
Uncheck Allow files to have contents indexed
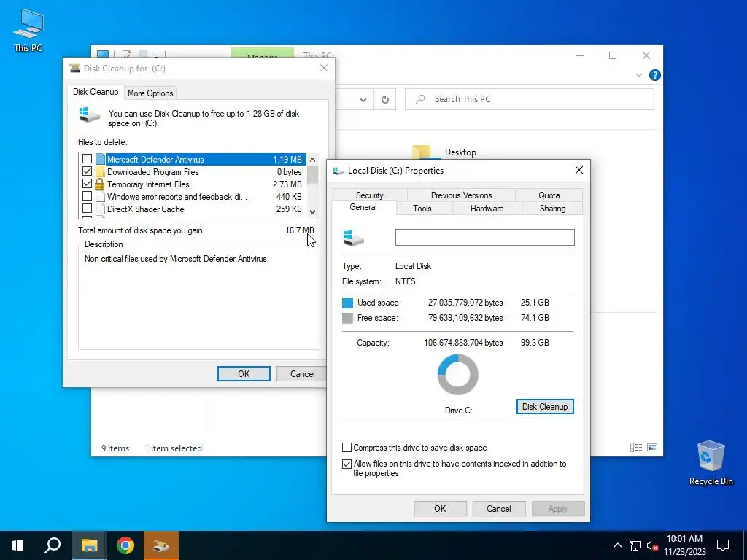347,464
